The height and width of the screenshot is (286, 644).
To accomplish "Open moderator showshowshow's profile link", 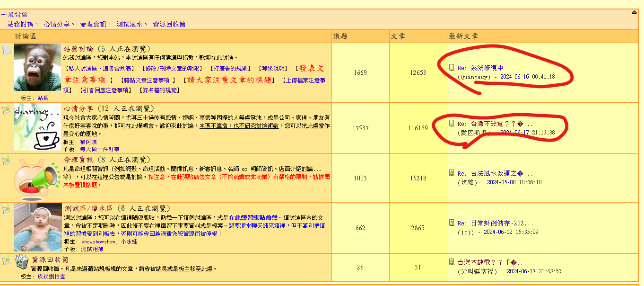I will (98, 241).
